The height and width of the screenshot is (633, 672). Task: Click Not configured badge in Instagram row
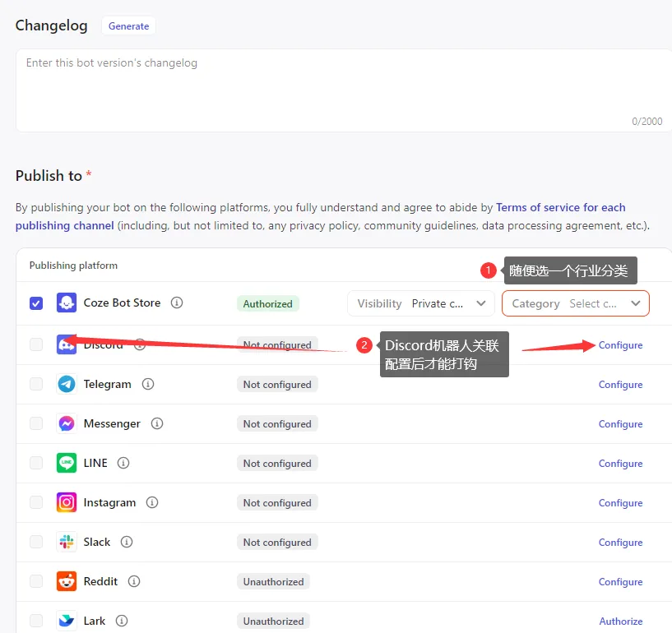point(277,503)
